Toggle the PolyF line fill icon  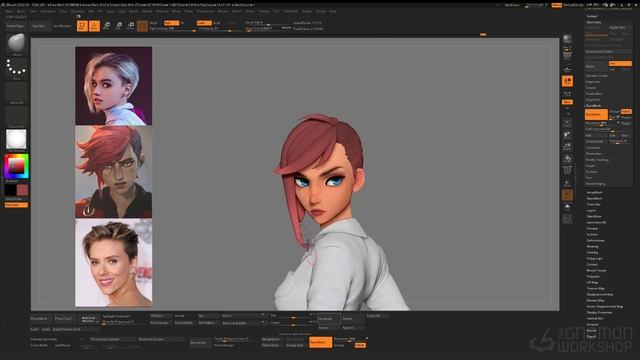567,170
